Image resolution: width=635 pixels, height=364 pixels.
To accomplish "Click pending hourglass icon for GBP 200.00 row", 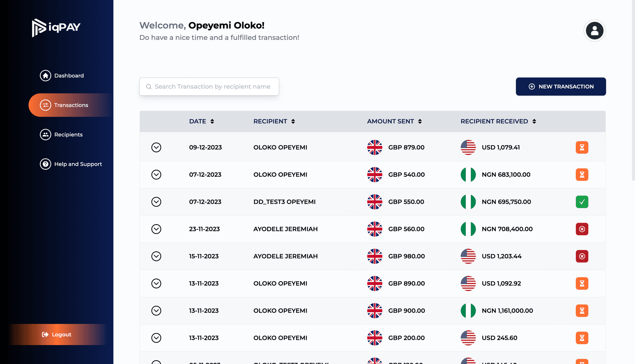I will (582, 338).
